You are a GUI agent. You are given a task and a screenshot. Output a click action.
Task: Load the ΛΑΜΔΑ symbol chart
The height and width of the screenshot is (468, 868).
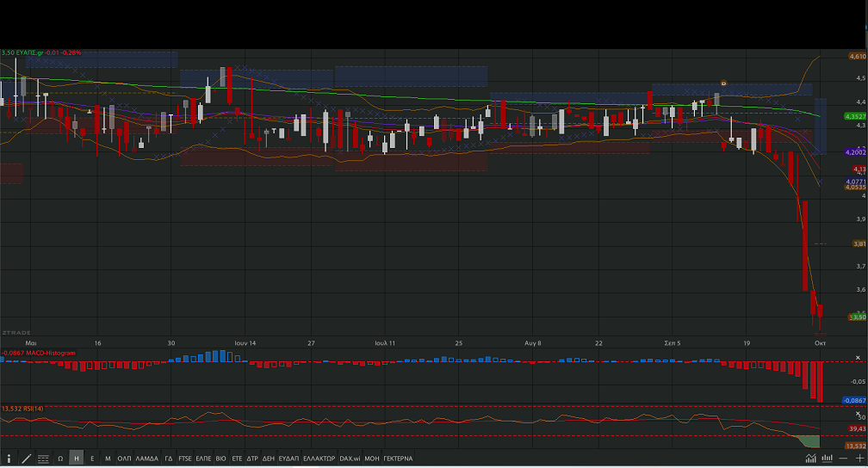coord(146,459)
